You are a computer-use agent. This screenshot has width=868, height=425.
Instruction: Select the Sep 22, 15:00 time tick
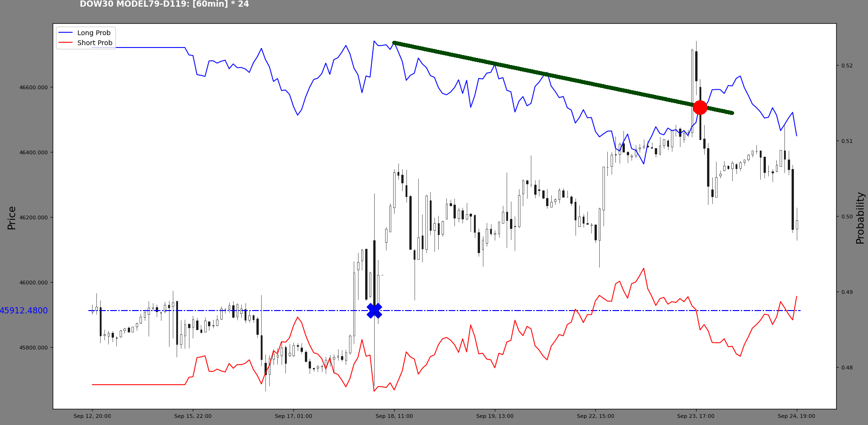[x=595, y=416]
